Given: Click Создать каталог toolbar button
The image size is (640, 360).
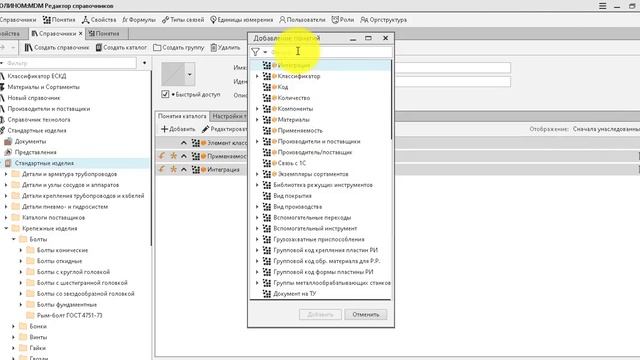Looking at the screenshot, I should click(x=121, y=47).
